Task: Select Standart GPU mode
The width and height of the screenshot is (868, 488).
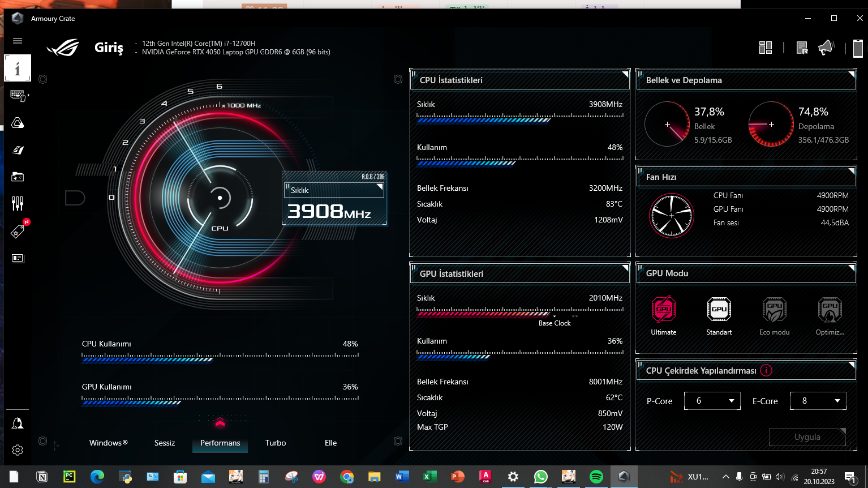Action: (719, 316)
